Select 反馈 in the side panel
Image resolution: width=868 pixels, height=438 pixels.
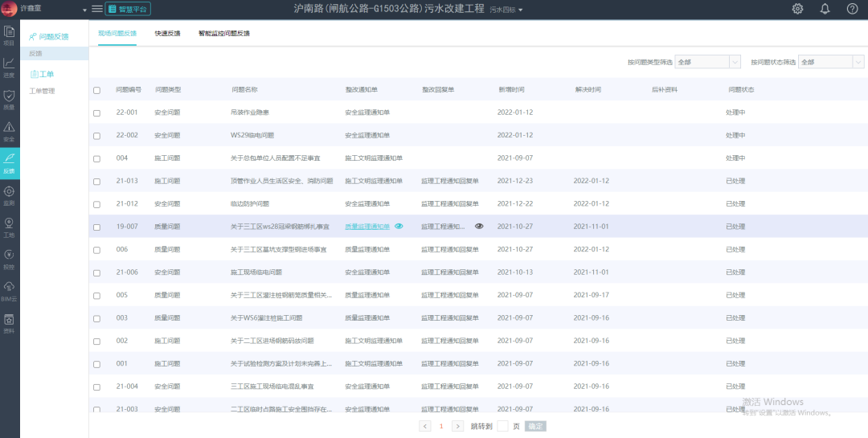coord(55,53)
